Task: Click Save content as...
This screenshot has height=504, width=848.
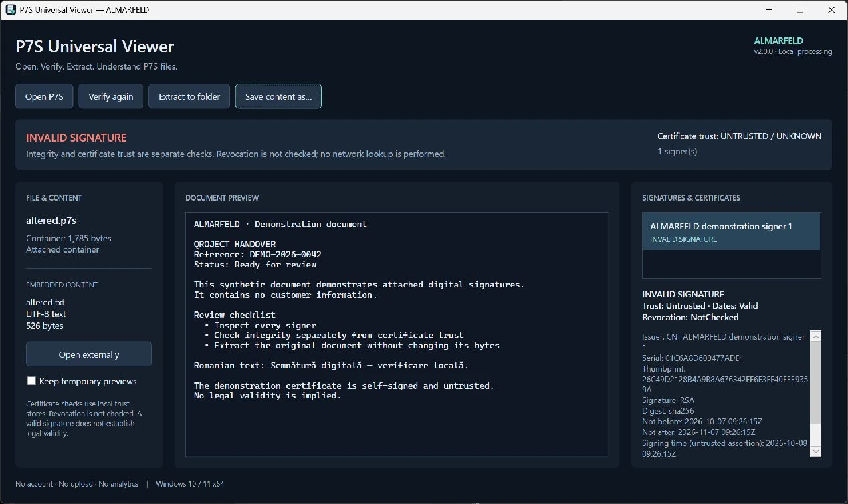Action: tap(278, 96)
